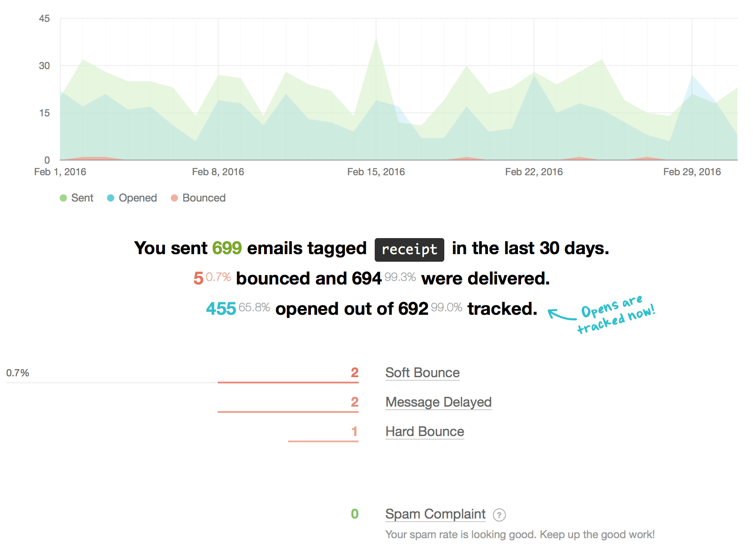Viewport: 753px width, 560px height.
Task: Open the Spam Complaint link
Action: (x=435, y=514)
